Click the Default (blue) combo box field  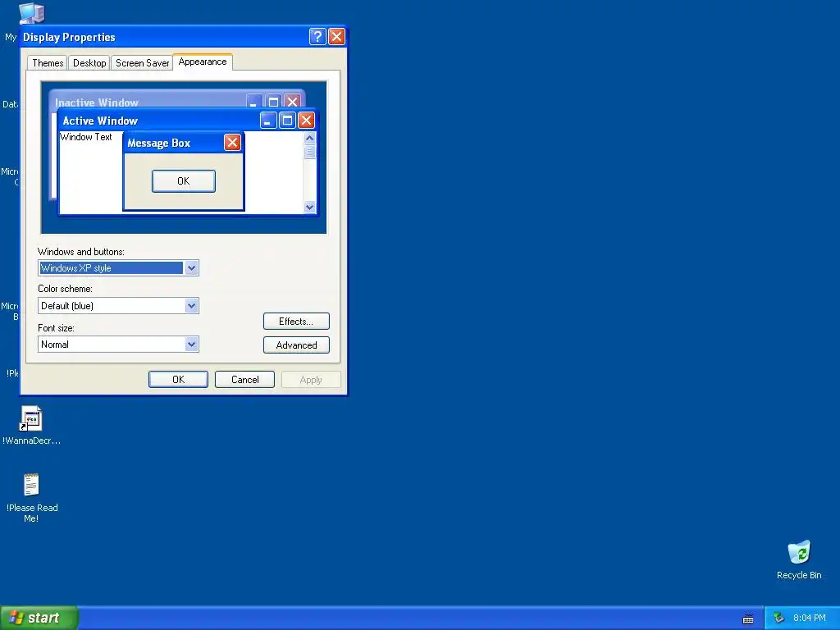coord(118,306)
